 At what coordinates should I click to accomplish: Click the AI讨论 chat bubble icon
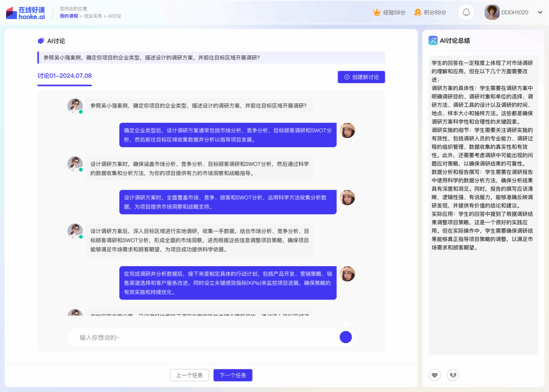point(41,41)
